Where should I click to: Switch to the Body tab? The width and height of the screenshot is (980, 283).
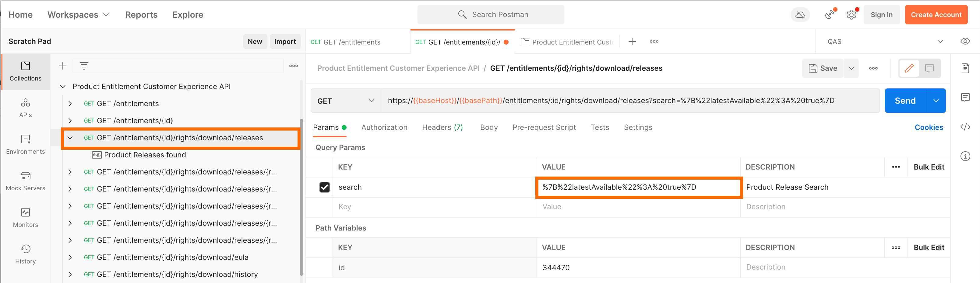coord(489,127)
